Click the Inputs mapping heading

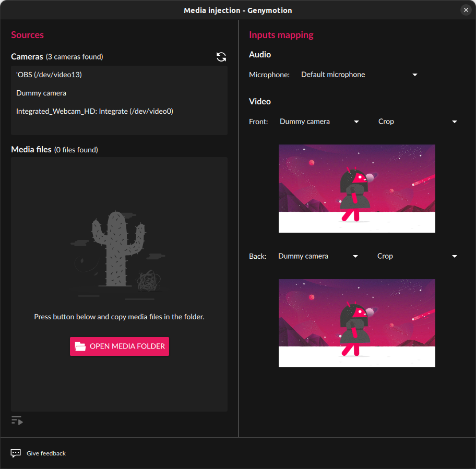click(281, 35)
